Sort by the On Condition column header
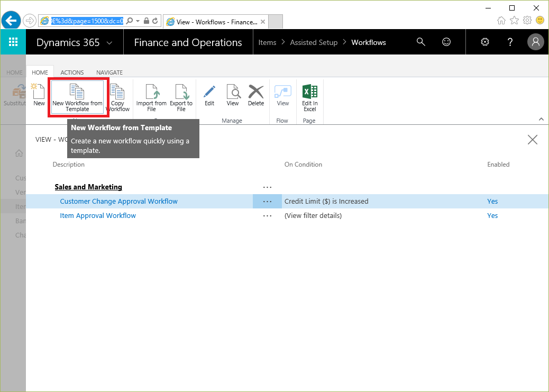Viewport: 549px width, 392px height. coord(303,165)
